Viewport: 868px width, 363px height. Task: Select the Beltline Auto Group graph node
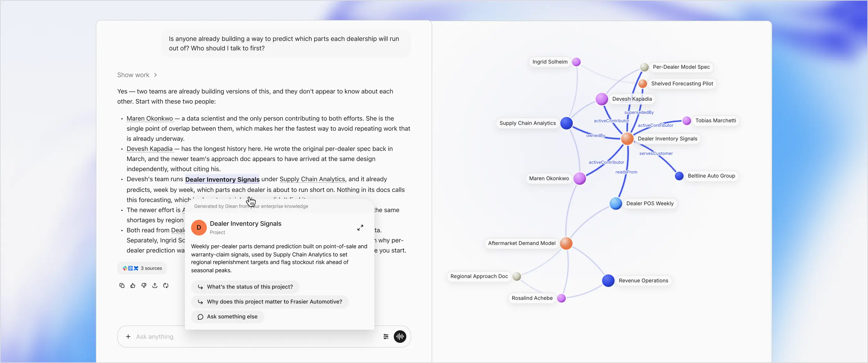coord(679,176)
